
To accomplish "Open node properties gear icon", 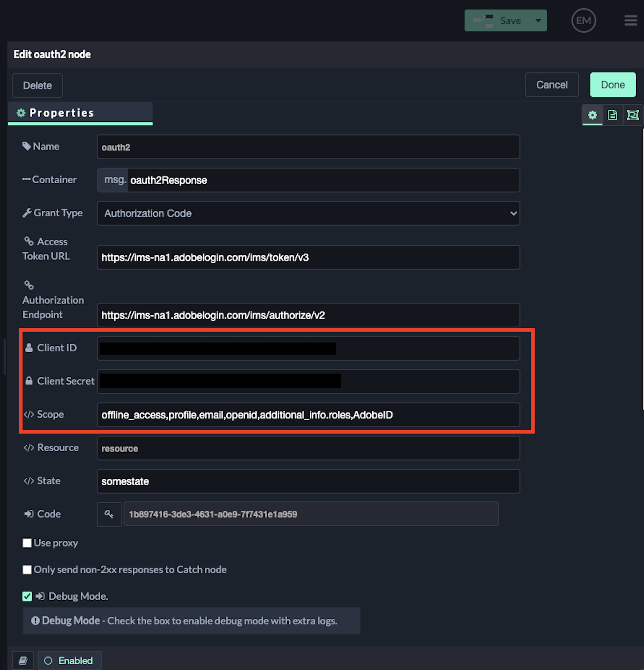I will (592, 115).
